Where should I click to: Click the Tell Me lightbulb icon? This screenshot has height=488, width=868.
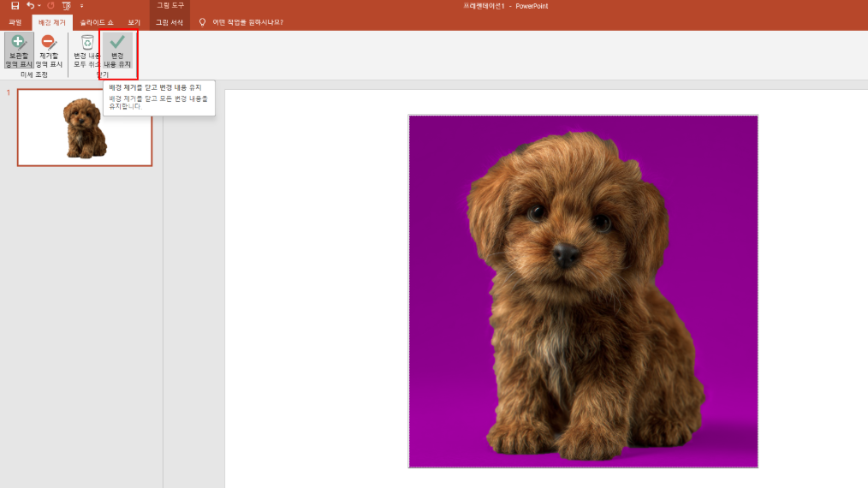[202, 22]
